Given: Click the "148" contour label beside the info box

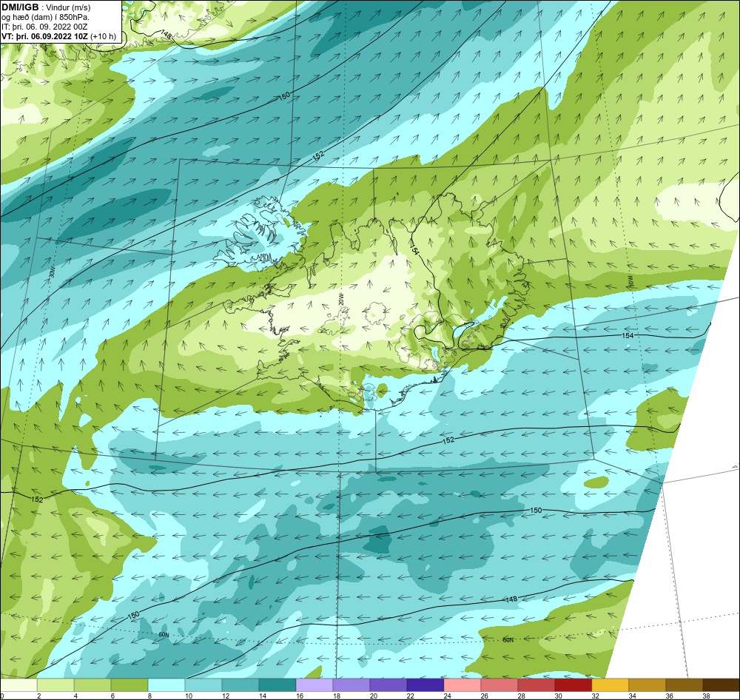Looking at the screenshot, I should tap(166, 34).
